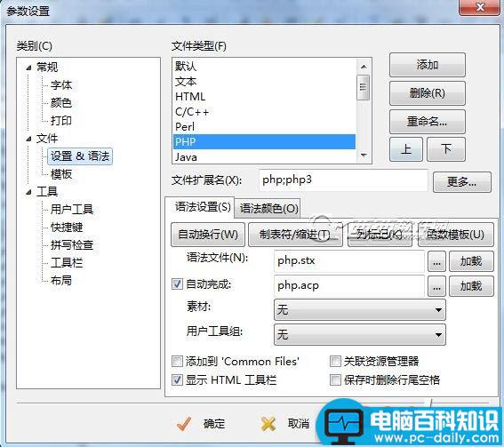Click the 语法文件 php.stx field
504x447 pixels.
[x=349, y=261]
